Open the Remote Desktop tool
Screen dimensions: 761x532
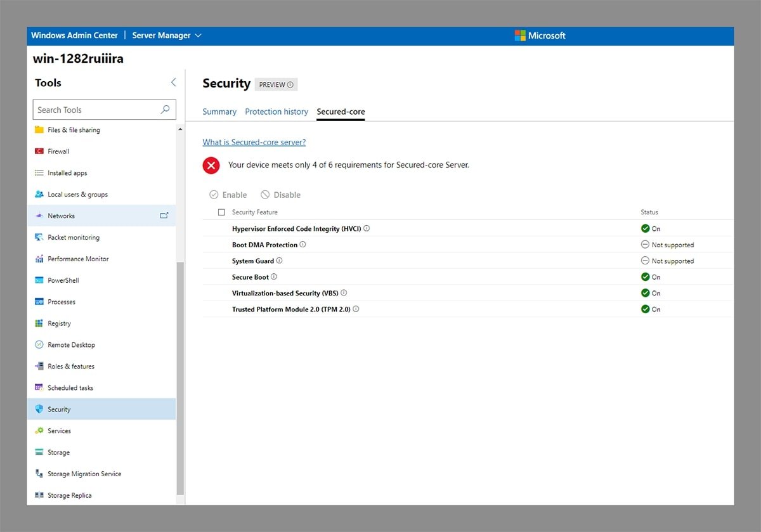pos(71,345)
